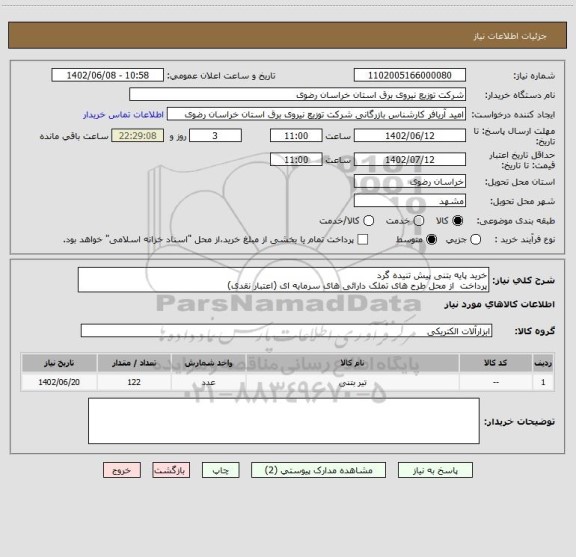Click the شرح کلی نیاز description box
The height and width of the screenshot is (557, 576).
pyautogui.click(x=284, y=280)
